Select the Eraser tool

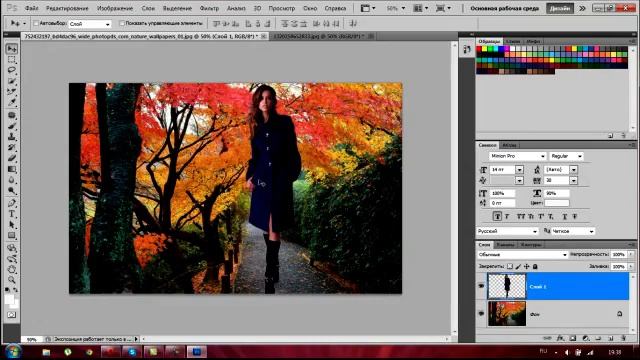[12, 158]
